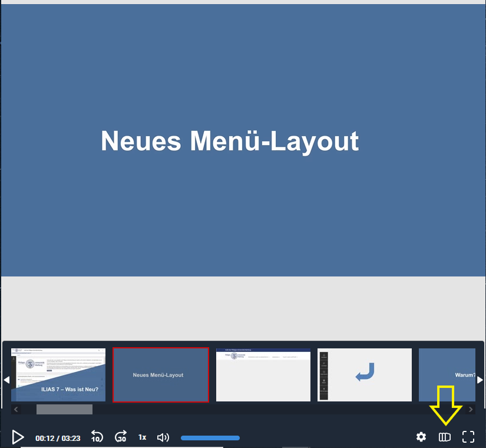
Task: Show previous slides with left chevron
Action: pos(16,409)
